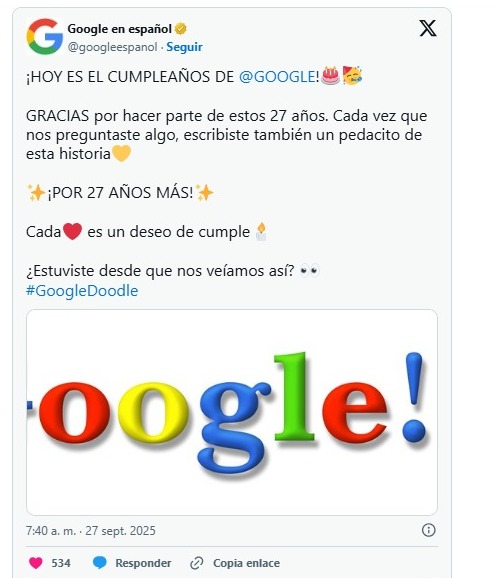Click the Responder button
The width and height of the screenshot is (499, 578).
click(x=143, y=563)
